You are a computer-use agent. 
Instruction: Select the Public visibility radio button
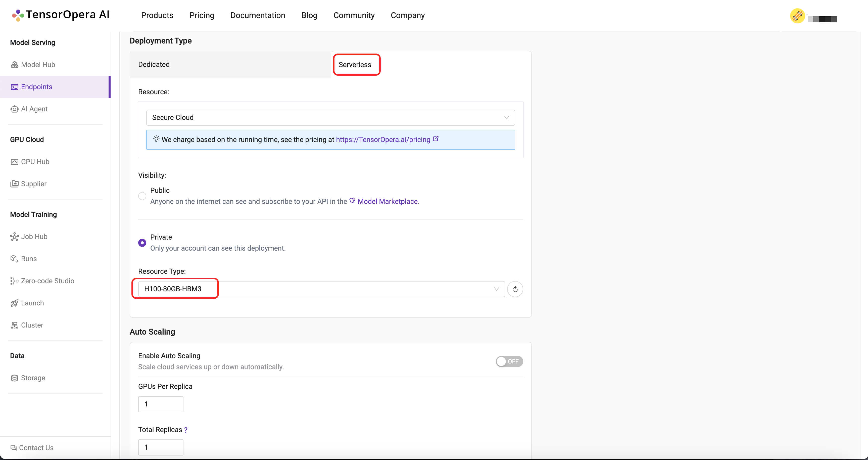tap(142, 196)
